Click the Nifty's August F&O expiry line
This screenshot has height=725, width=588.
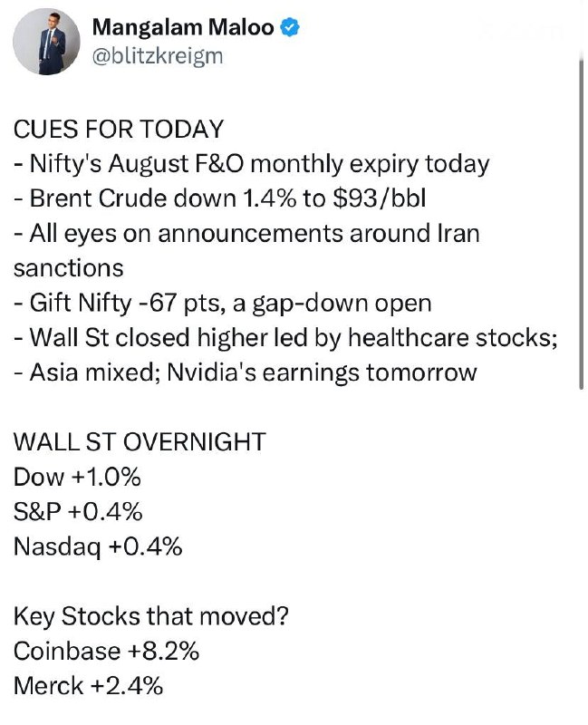tap(252, 164)
